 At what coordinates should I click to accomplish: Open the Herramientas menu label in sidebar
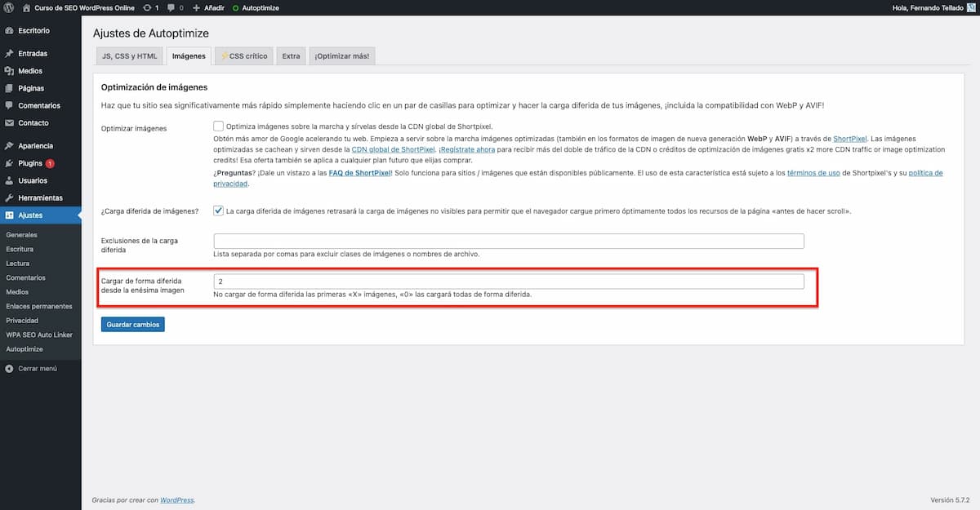(40, 198)
